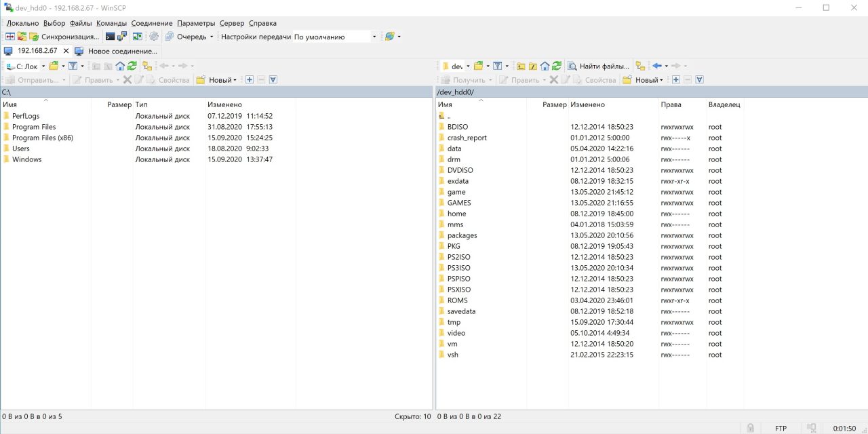Screen dimensions: 868x434
Task: Open the Команды menu
Action: point(111,23)
